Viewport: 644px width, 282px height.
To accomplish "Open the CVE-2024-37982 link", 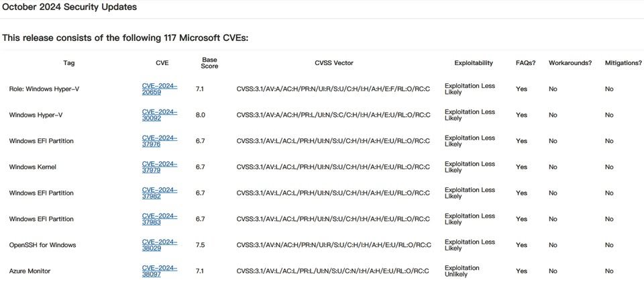I will coord(160,193).
